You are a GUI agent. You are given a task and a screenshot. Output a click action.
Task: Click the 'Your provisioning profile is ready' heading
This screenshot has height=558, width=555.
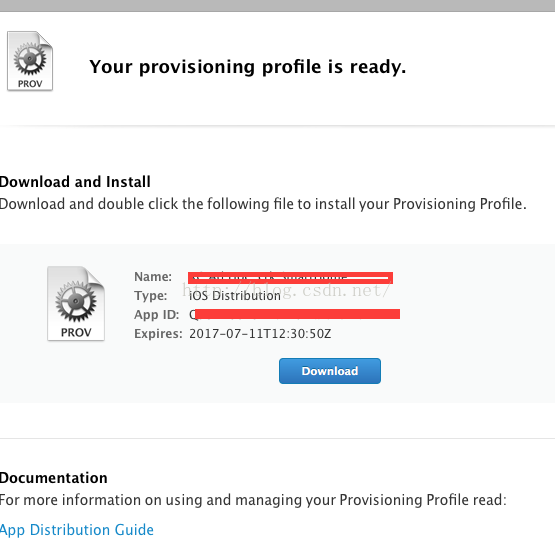tap(248, 67)
